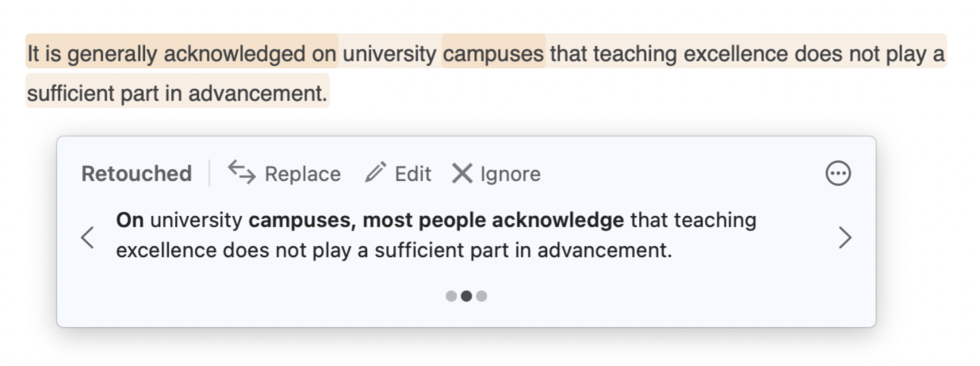Click the Edit pencil icon
The image size is (980, 366).
pyautogui.click(x=375, y=172)
